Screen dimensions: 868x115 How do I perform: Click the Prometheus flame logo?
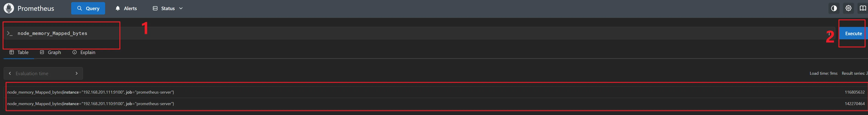pos(9,9)
